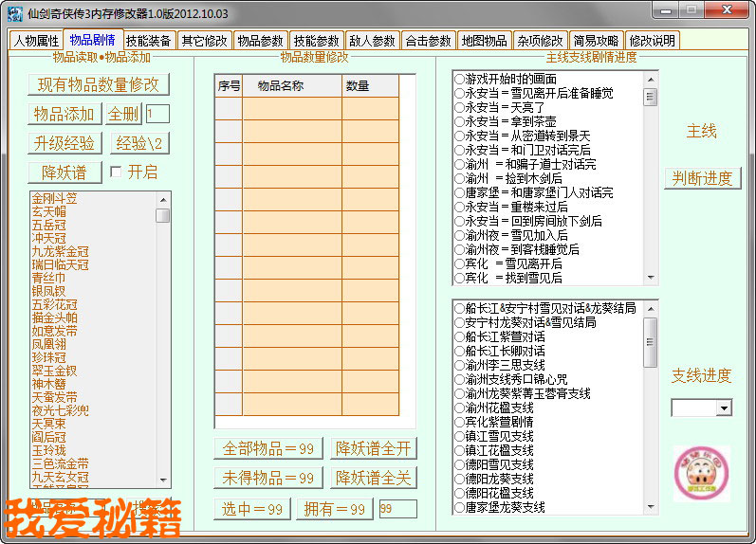Open the 技能装备 tab
The image size is (756, 544).
(x=149, y=41)
